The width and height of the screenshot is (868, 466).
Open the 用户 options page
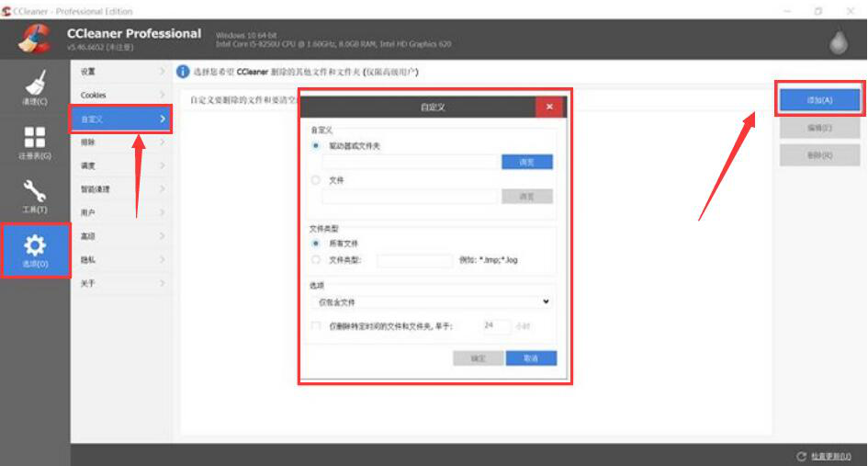[120, 212]
